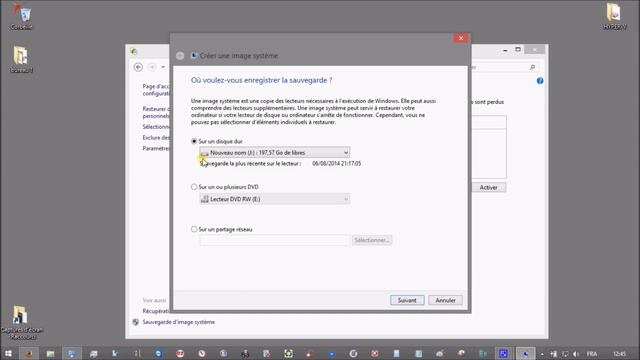
Task: Select the 'Sur un disque dur' radio button
Action: coord(194,141)
